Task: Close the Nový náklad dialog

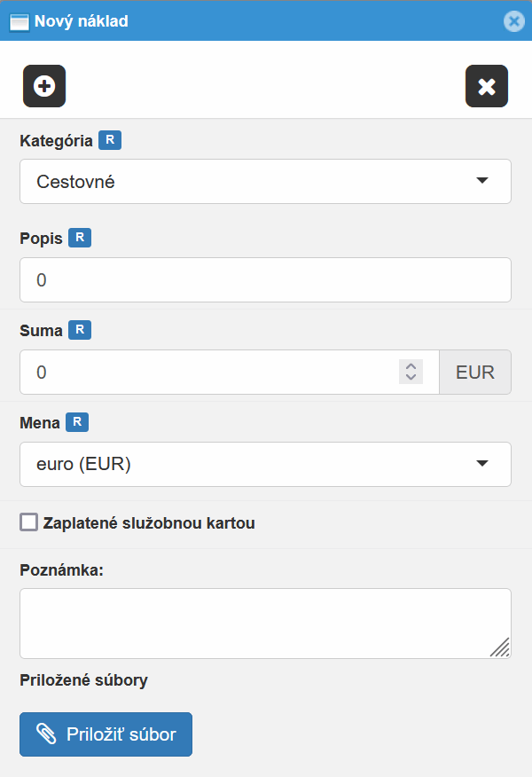Action: [514, 21]
